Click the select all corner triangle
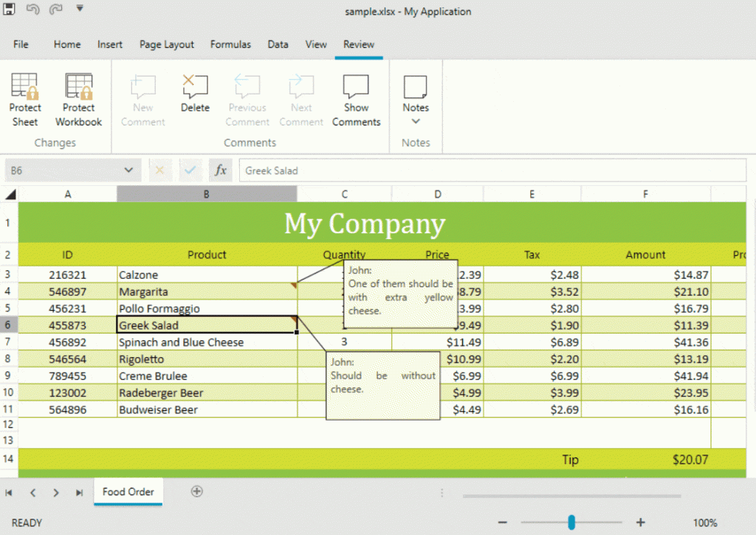Image resolution: width=756 pixels, height=535 pixels. [10, 195]
